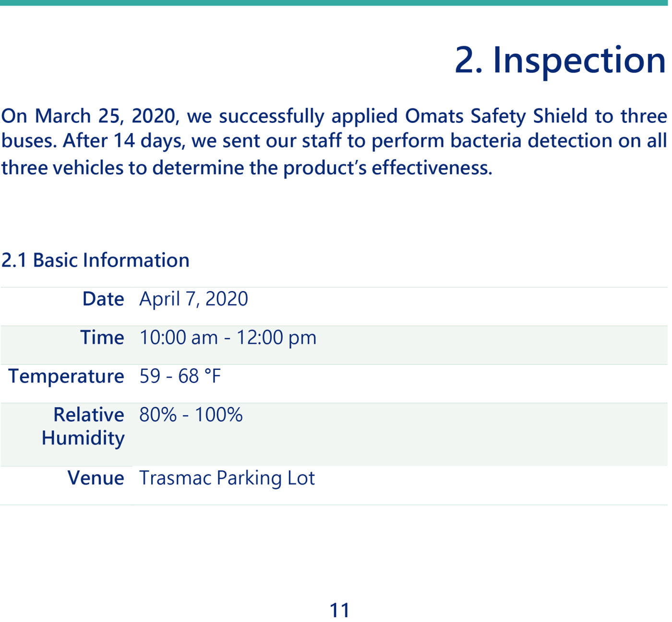
Task: Click the "Time" row label
Action: click(102, 338)
